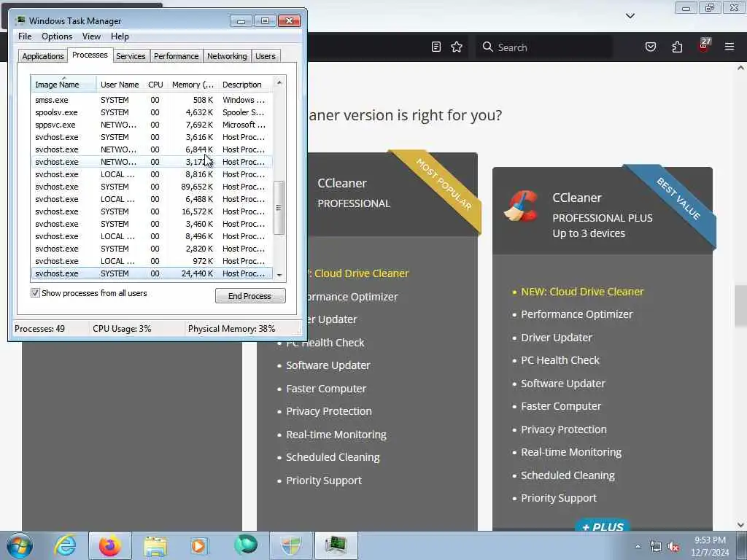Open Windows Media Player taskbar icon
This screenshot has height=560, width=747.
click(199, 545)
